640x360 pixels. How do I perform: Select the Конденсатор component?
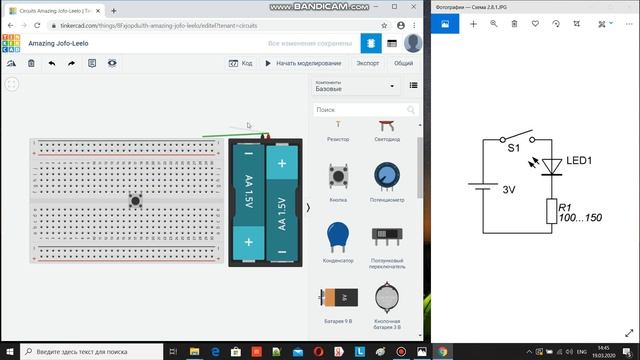[x=338, y=242]
